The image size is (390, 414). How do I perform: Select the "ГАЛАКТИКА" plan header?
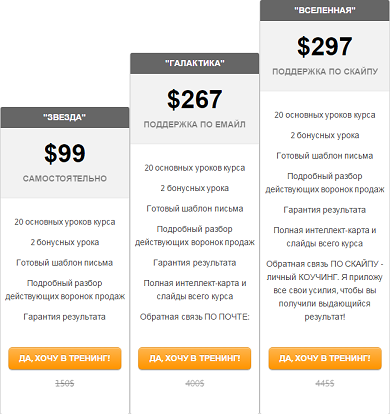(195, 63)
